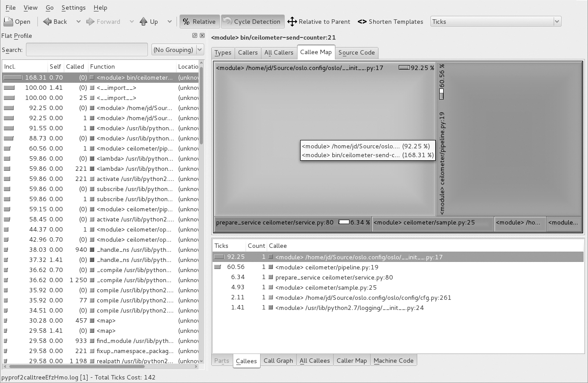The image size is (588, 383).
Task: Click the Forward arrow icon
Action: click(x=90, y=22)
